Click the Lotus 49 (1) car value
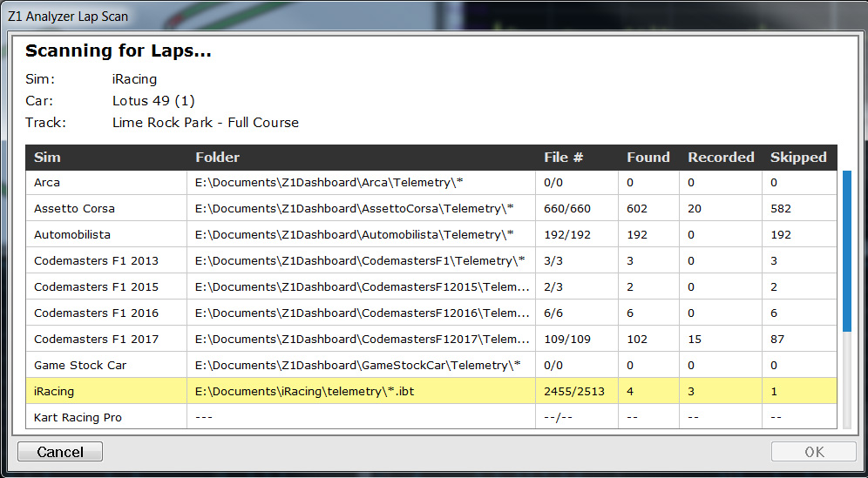The height and width of the screenshot is (478, 868). pyautogui.click(x=153, y=101)
